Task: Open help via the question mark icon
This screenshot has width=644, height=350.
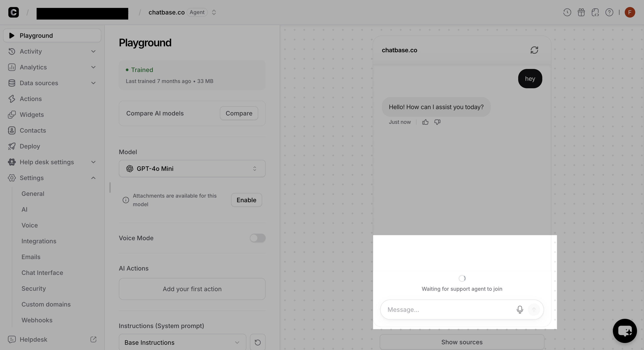Action: pos(609,12)
